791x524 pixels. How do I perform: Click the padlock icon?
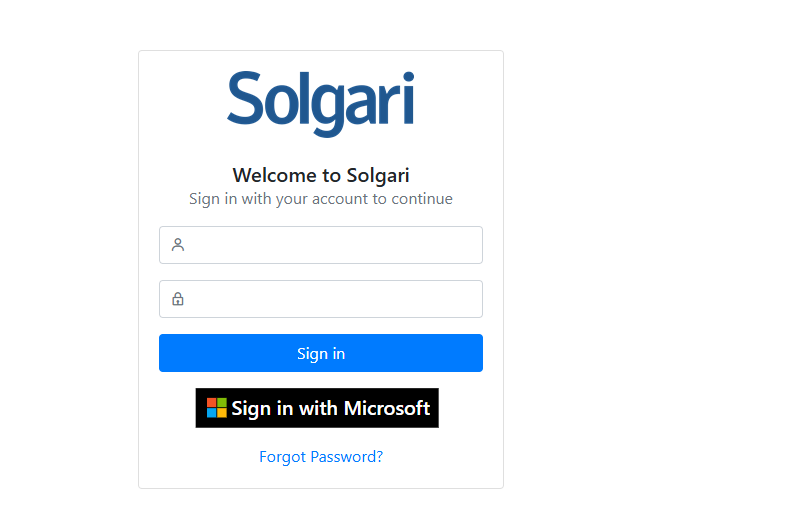[178, 299]
